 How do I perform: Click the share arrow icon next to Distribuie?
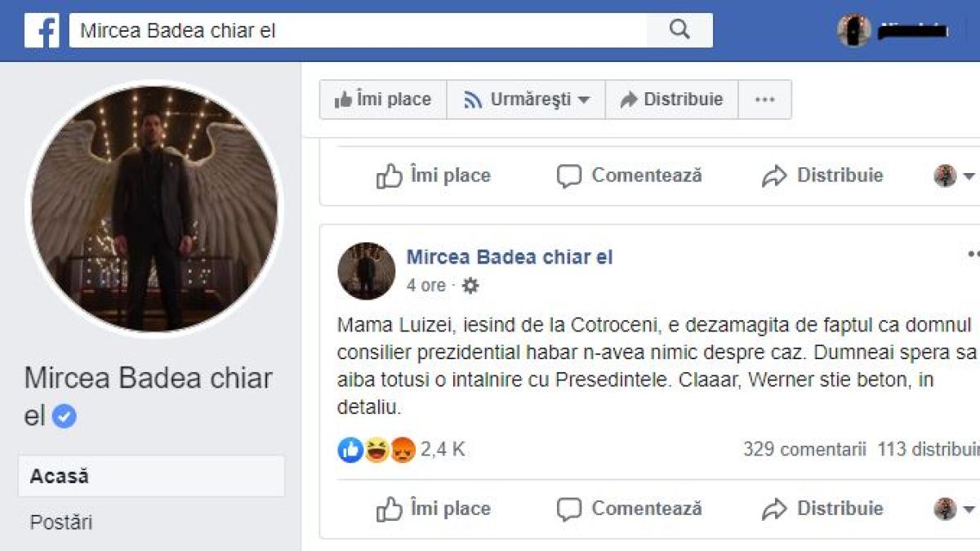tap(774, 508)
